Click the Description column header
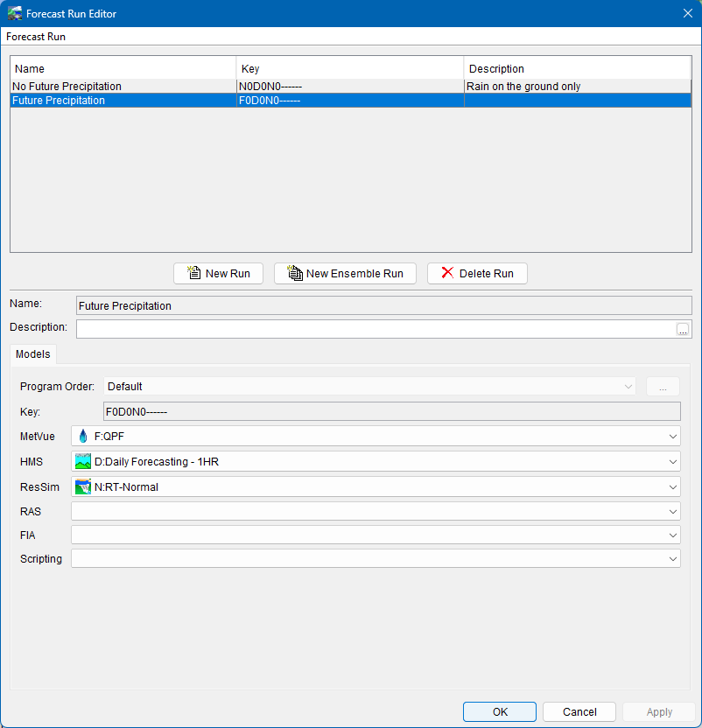 pos(578,69)
